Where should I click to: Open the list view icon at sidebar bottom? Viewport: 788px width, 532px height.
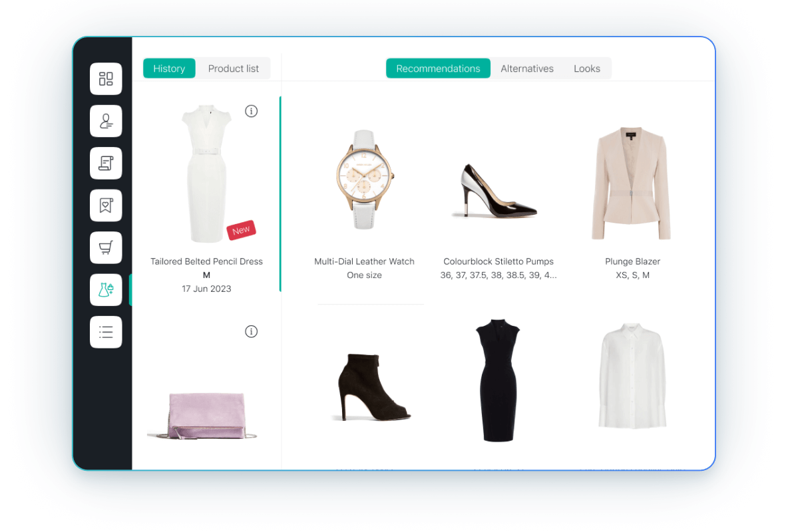(x=106, y=332)
